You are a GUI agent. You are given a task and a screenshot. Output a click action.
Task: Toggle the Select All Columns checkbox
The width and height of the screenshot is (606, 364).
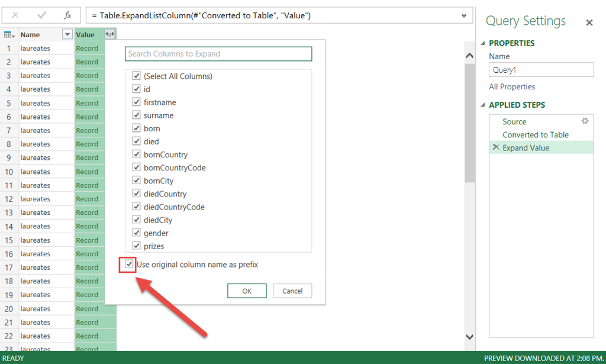pos(137,76)
